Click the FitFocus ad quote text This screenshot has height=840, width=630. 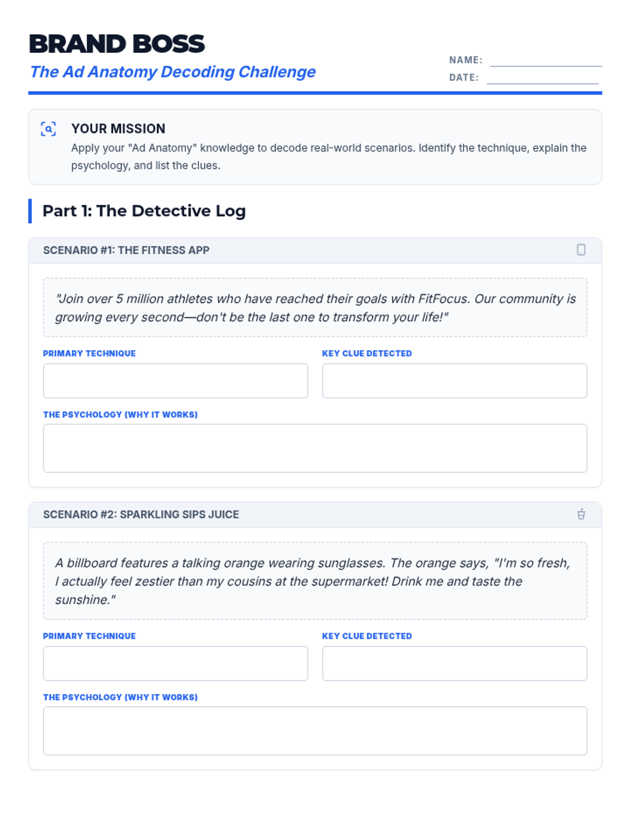point(315,308)
